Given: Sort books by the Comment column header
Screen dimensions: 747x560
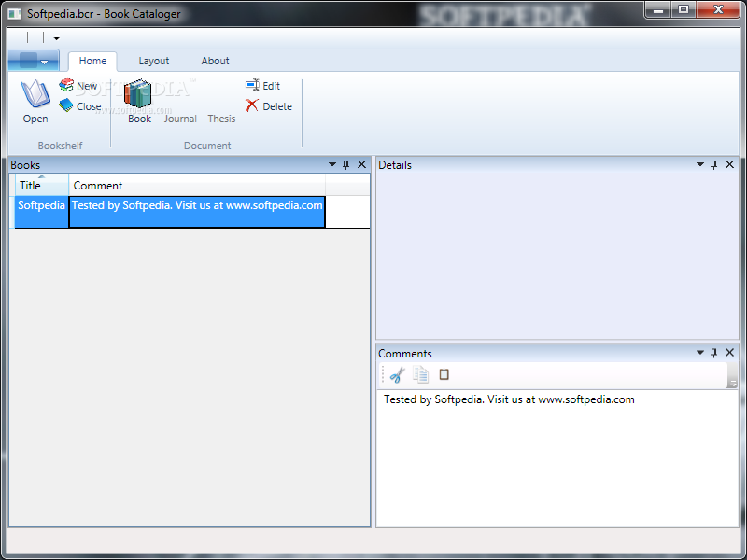Looking at the screenshot, I should pos(197,185).
